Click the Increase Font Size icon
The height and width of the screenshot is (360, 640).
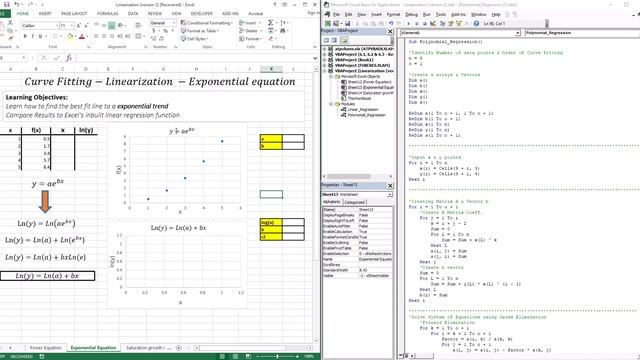pos(79,26)
